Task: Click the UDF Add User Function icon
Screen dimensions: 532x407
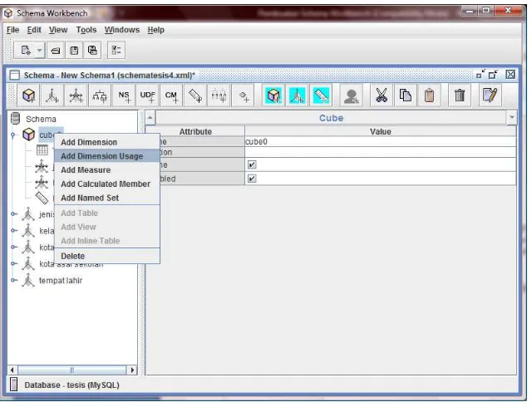Action: point(148,96)
